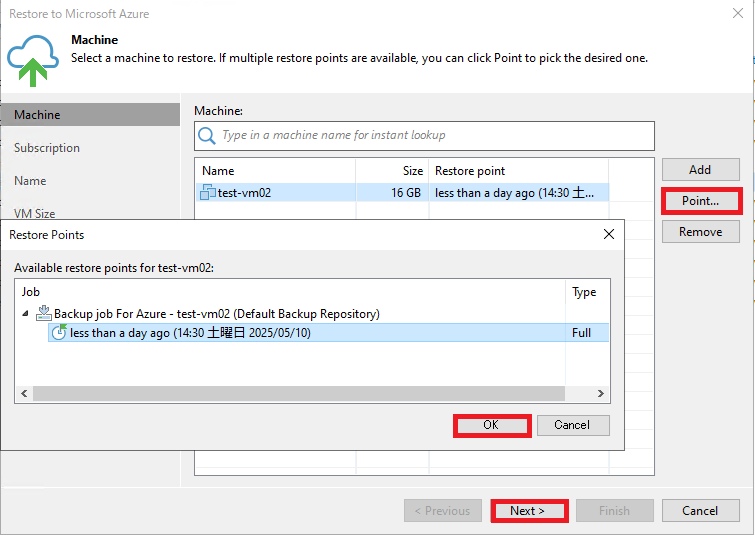Click the test-vm02 machine icon in list
This screenshot has width=755, height=536.
click(x=208, y=192)
